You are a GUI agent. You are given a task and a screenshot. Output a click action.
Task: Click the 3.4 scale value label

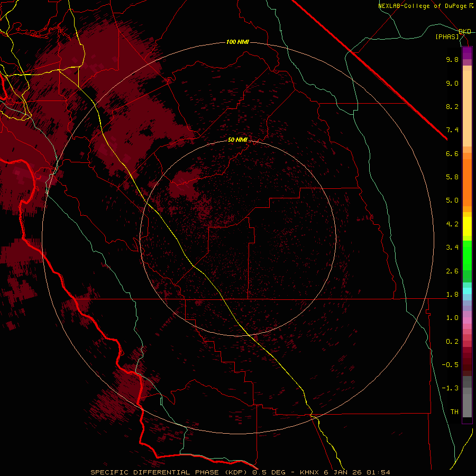click(452, 248)
